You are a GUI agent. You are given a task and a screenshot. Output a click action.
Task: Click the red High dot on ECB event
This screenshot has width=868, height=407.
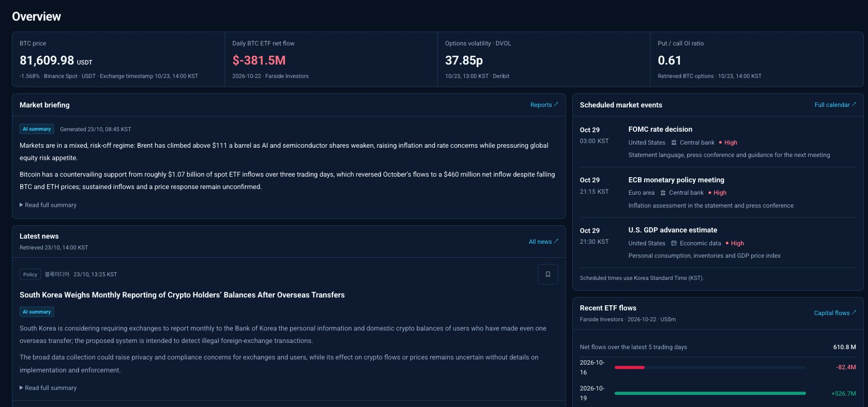pos(710,193)
